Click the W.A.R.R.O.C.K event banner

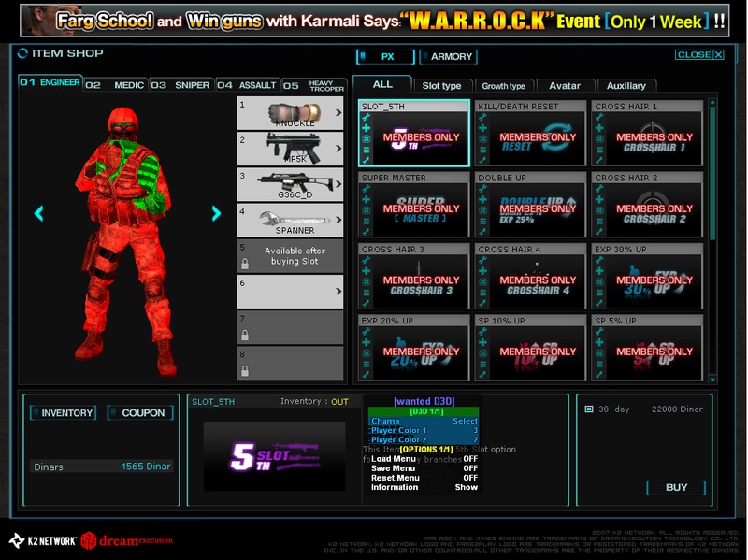[375, 20]
